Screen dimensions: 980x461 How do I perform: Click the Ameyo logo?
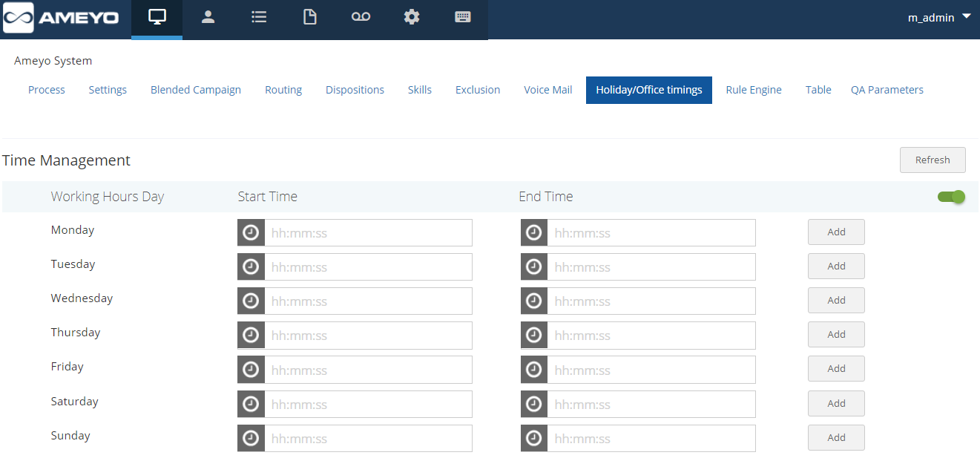pos(62,18)
